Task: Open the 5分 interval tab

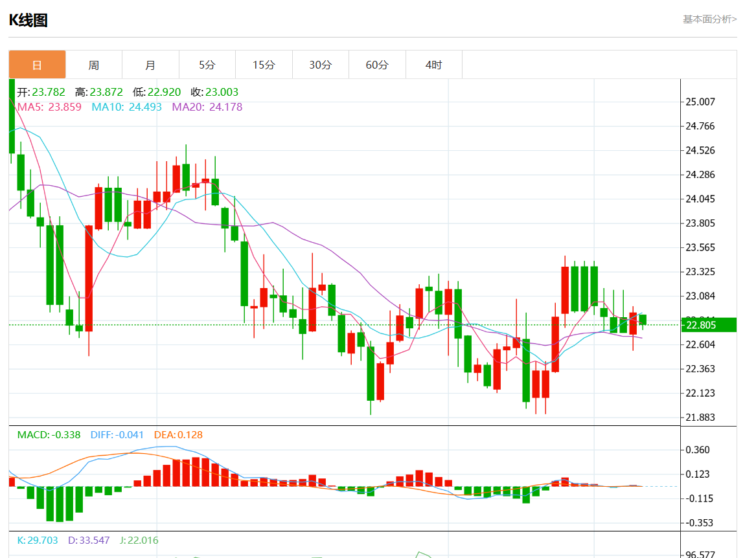Action: point(207,65)
